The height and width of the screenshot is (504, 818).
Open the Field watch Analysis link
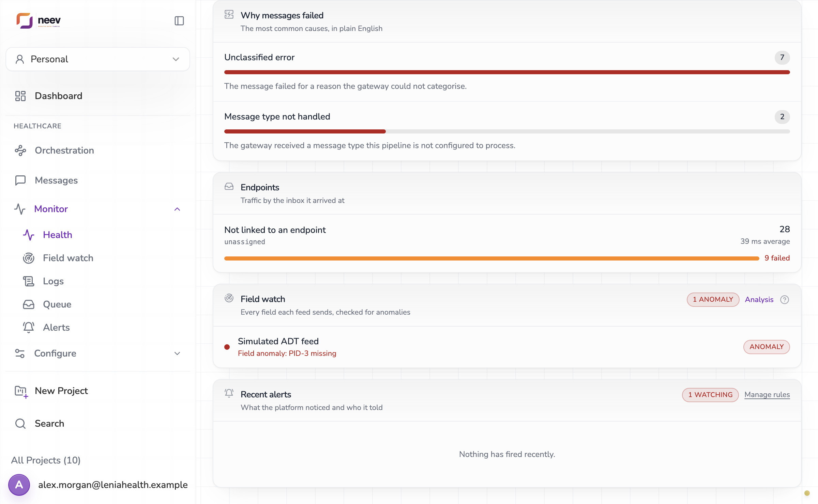759,300
